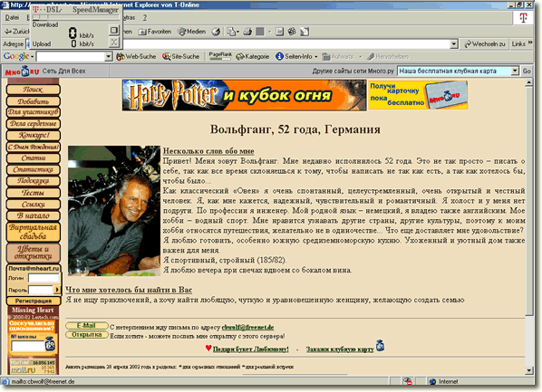Click the yellow free club card banner

point(418,95)
